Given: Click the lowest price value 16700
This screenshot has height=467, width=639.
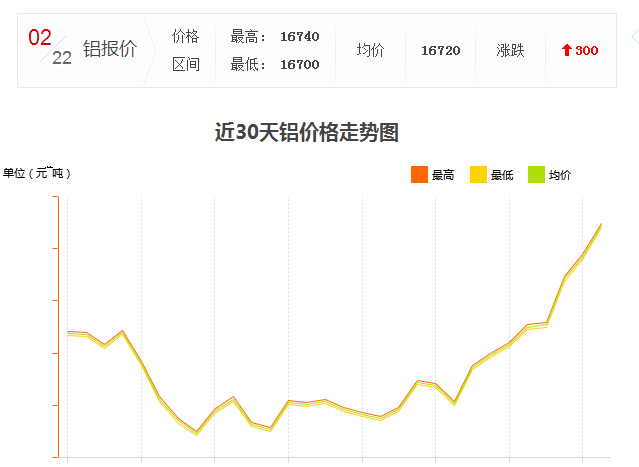Looking at the screenshot, I should (x=299, y=64).
